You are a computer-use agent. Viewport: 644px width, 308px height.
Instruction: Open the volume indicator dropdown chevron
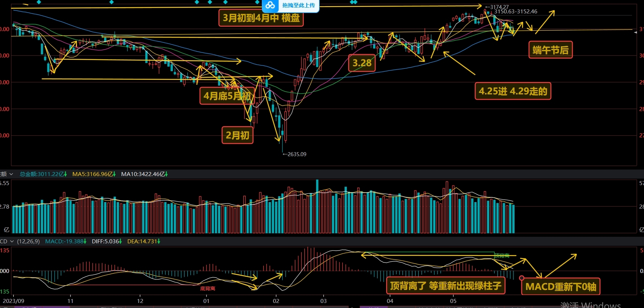[11, 174]
